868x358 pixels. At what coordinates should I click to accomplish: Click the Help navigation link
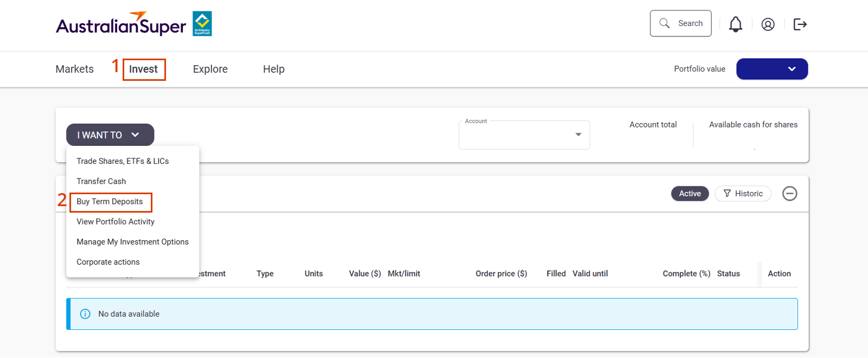pos(273,69)
